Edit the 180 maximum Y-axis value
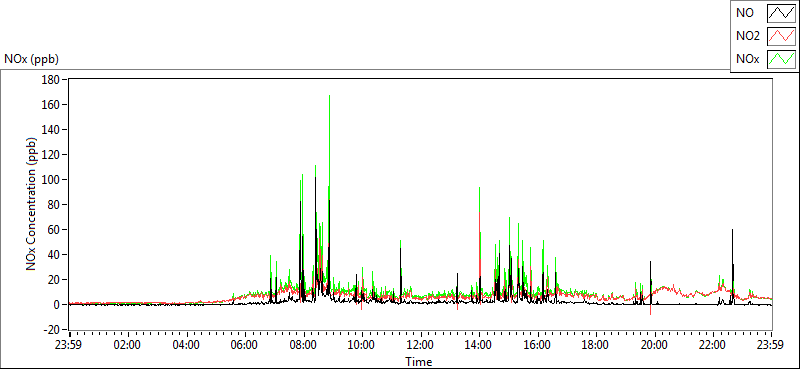This screenshot has height=369, width=800. 53,80
